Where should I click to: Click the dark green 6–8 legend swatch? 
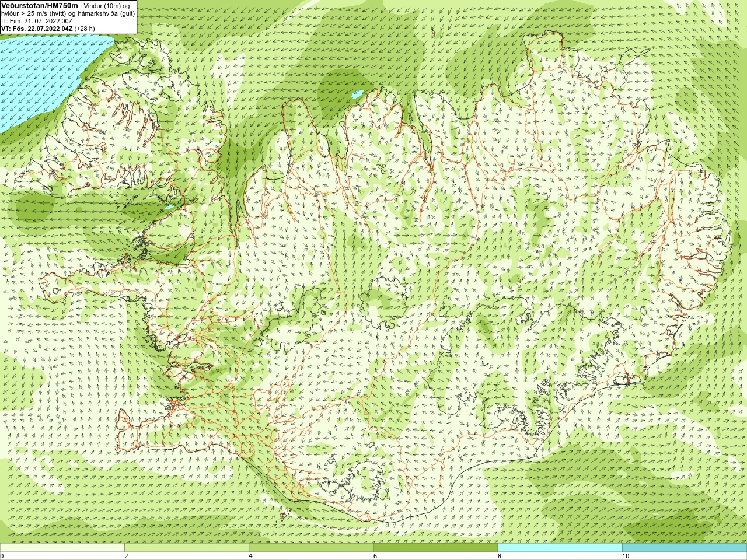pos(435,548)
